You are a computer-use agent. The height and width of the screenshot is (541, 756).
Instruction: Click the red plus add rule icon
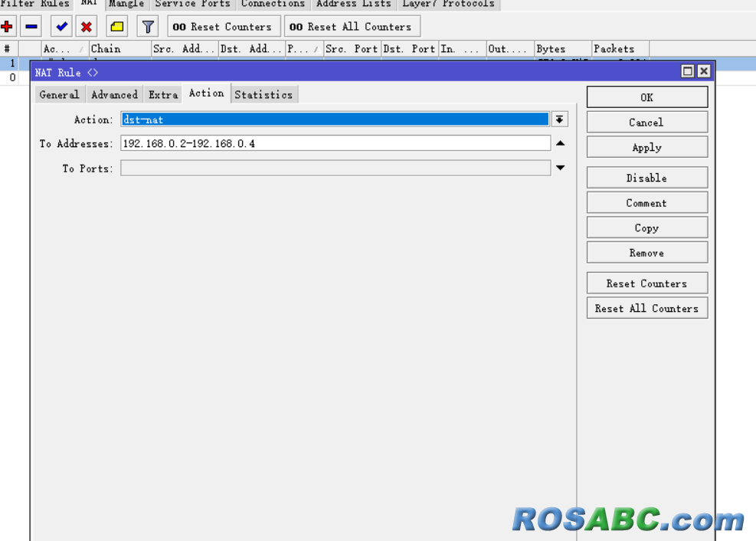click(x=8, y=27)
